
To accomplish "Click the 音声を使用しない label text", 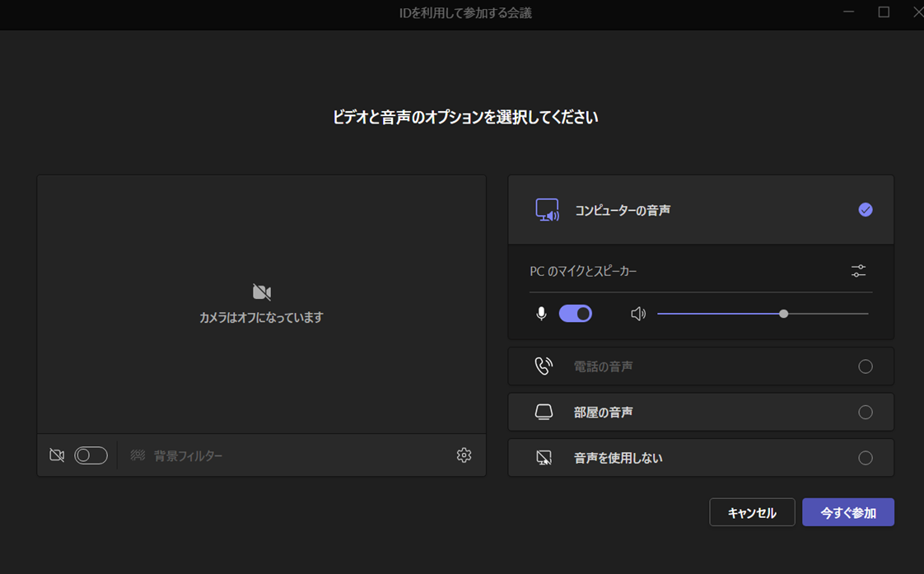I will point(618,458).
